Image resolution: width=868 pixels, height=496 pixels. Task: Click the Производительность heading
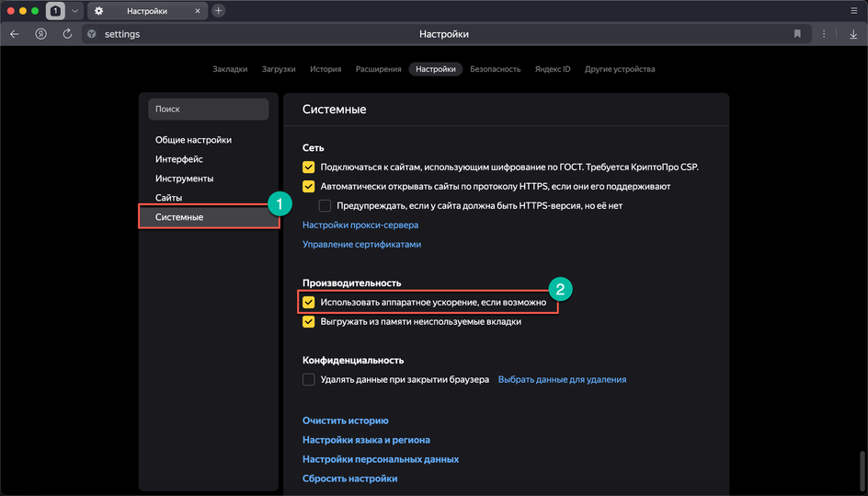351,283
